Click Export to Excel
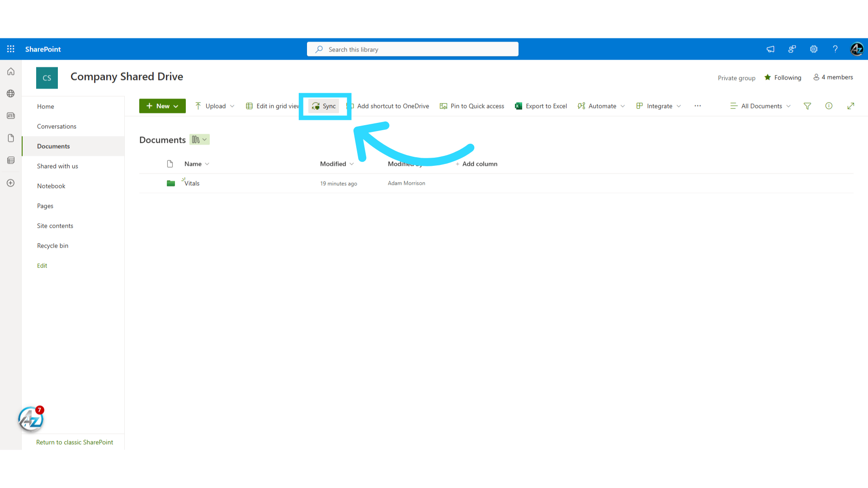This screenshot has height=488, width=868. point(541,106)
